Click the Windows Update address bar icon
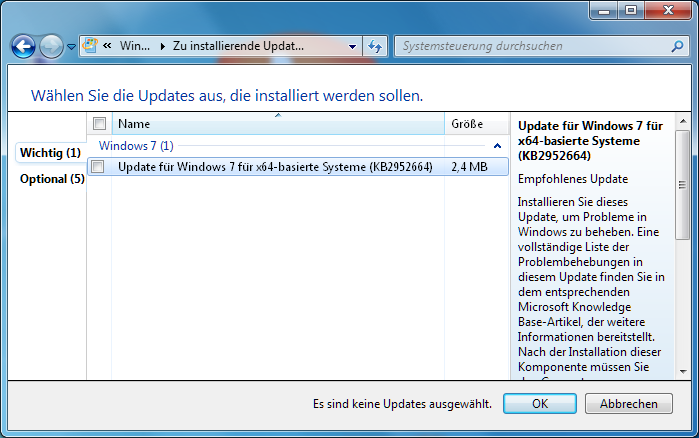Image resolution: width=699 pixels, height=438 pixels. [x=91, y=46]
